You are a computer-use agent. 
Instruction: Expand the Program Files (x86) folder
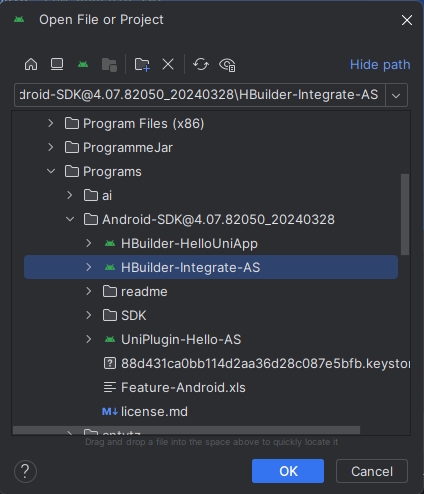pyautogui.click(x=51, y=124)
